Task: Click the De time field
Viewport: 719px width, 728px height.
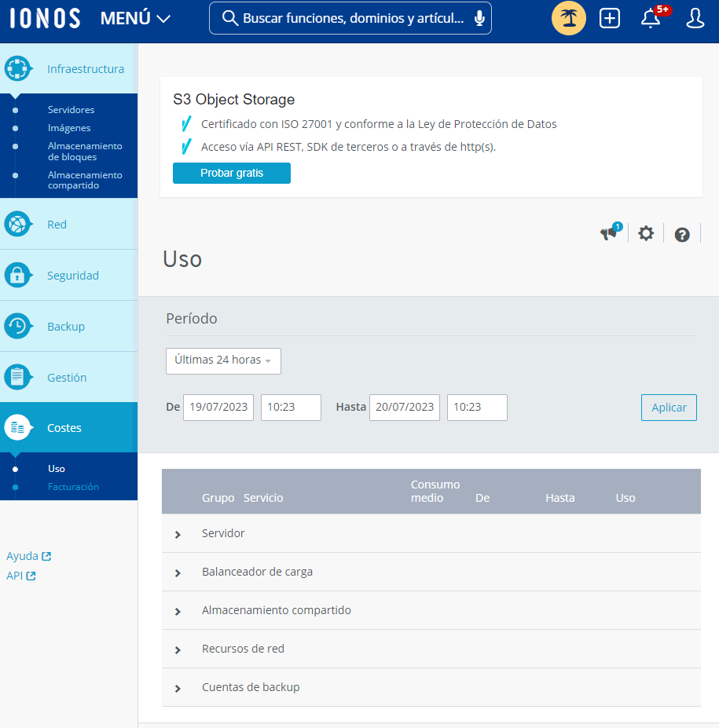Action: click(291, 407)
